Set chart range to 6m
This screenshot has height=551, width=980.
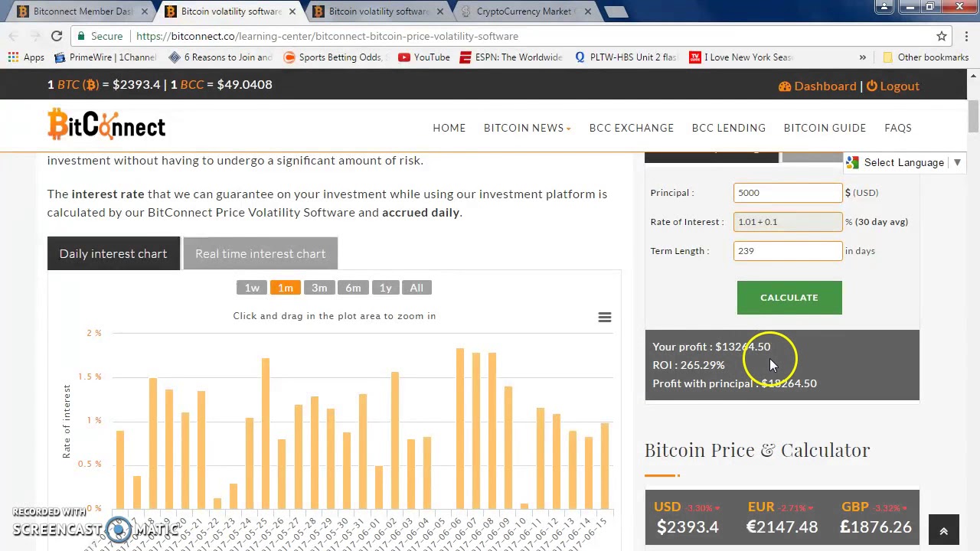[353, 288]
